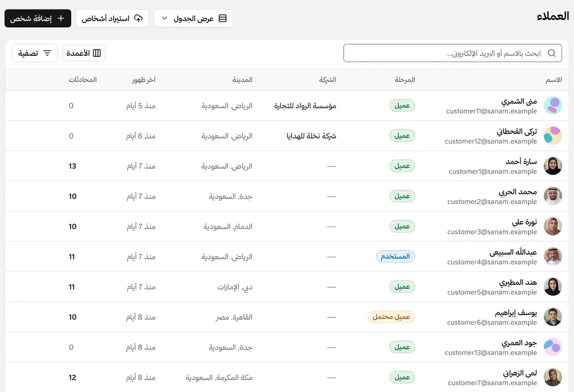The height and width of the screenshot is (392, 574).
Task: Expand the عرض الجدول dropdown chevron
Action: [164, 19]
